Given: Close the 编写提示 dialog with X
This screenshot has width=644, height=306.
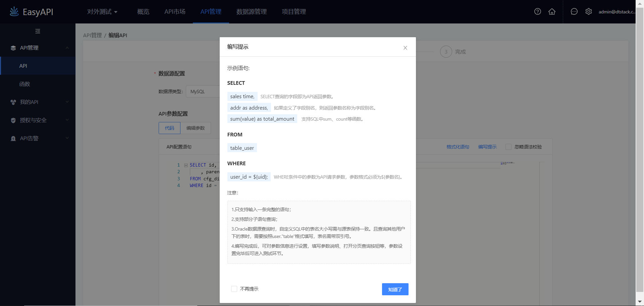Looking at the screenshot, I should pos(405,48).
